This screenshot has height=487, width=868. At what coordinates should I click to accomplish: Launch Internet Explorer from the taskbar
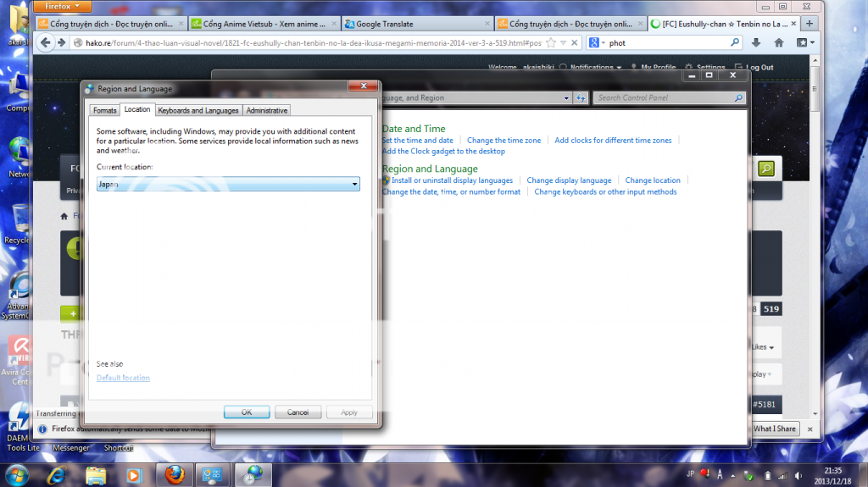57,473
